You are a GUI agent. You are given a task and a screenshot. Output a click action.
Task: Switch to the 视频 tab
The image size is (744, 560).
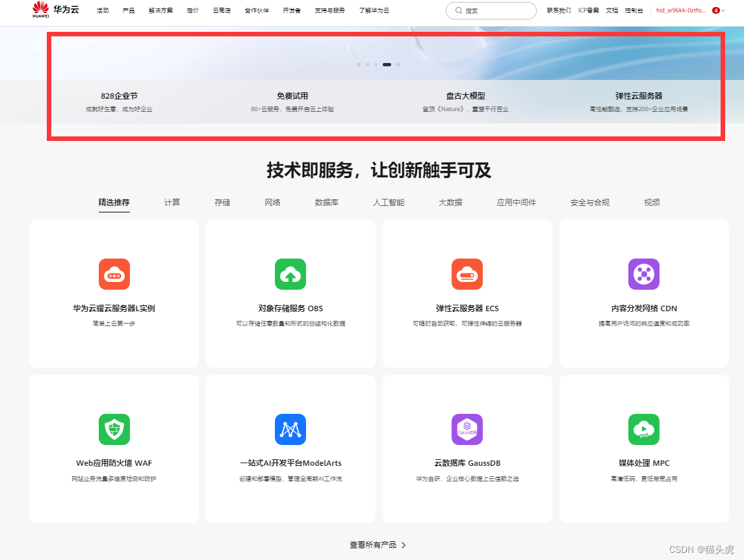652,203
